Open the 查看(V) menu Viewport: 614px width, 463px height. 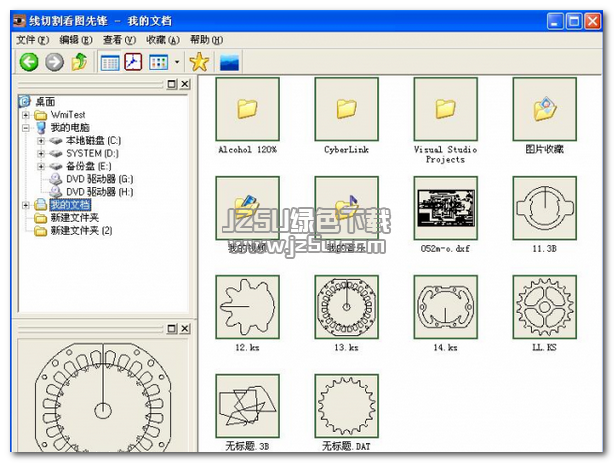click(x=117, y=40)
